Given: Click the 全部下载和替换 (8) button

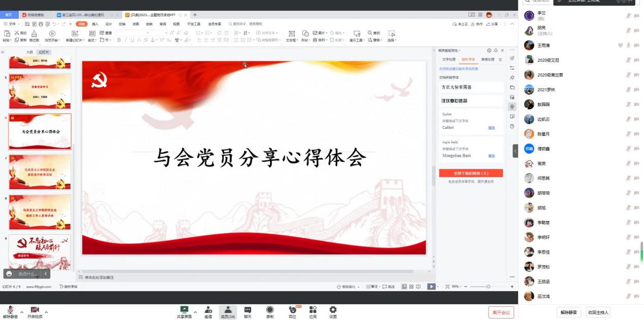Looking at the screenshot, I should click(470, 173).
